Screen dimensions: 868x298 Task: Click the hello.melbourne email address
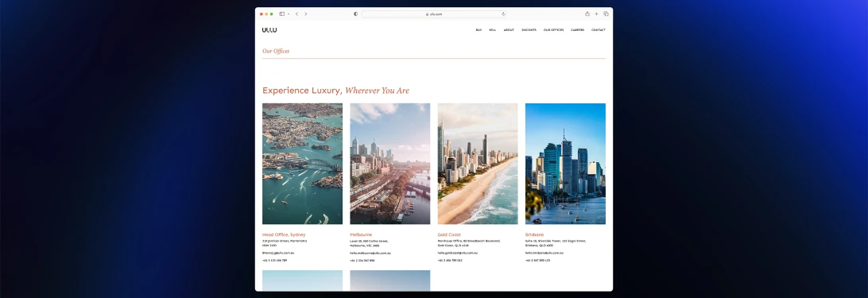(x=370, y=253)
